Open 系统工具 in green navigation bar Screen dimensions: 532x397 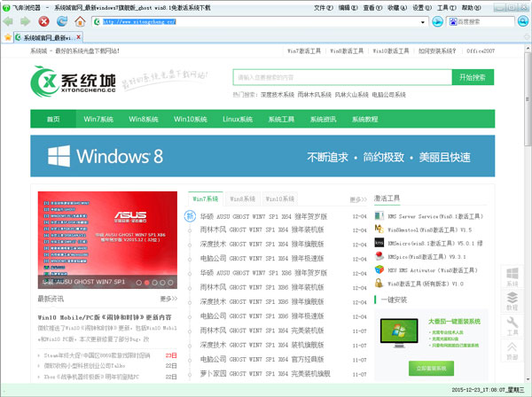pos(281,119)
